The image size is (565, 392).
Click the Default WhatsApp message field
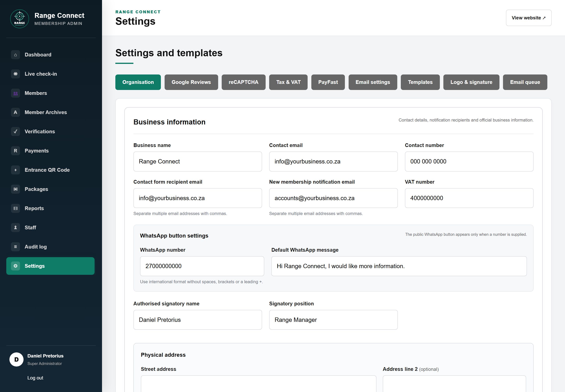point(399,266)
